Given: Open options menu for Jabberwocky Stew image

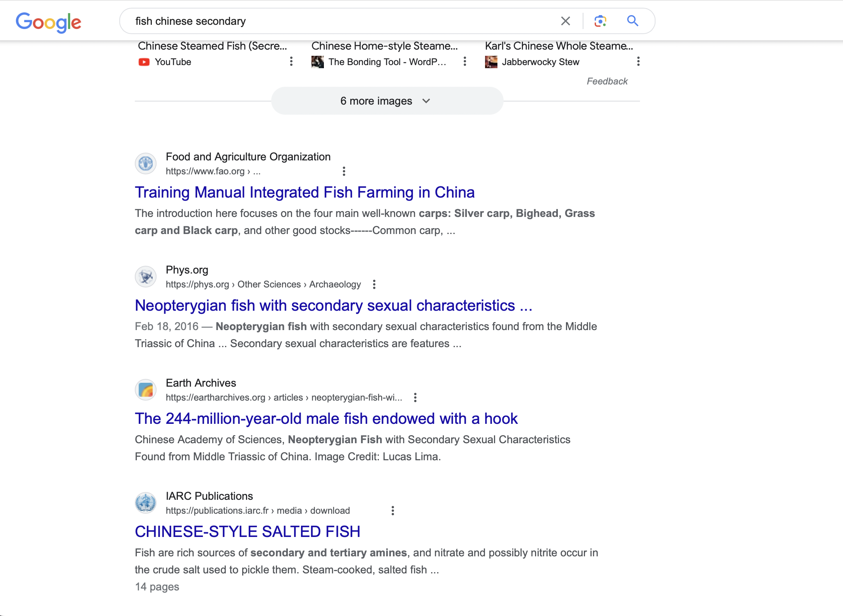Looking at the screenshot, I should 638,62.
